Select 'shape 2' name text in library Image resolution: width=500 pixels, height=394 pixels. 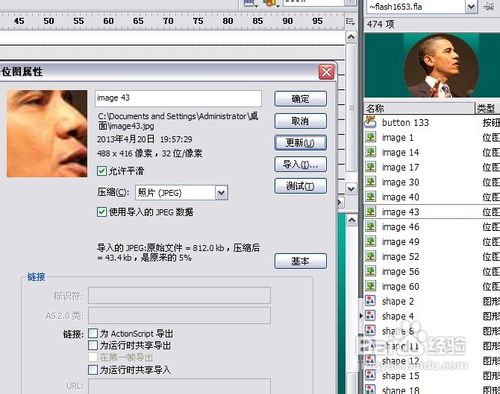pos(398,301)
